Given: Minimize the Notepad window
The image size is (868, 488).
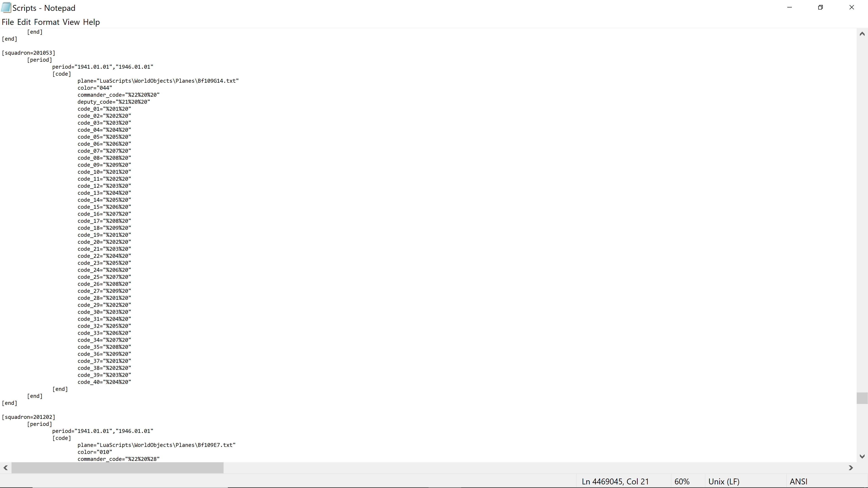Looking at the screenshot, I should pos(790,7).
